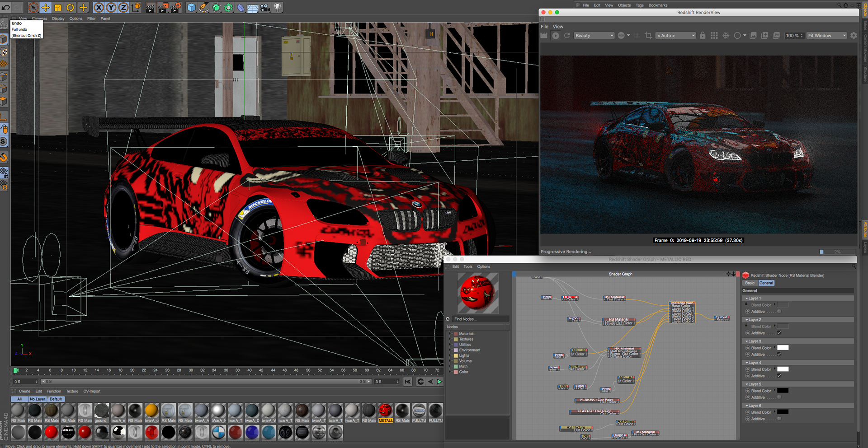Screen dimensions: 868x448
Task: Click the No Layer filter button
Action: [x=38, y=399]
